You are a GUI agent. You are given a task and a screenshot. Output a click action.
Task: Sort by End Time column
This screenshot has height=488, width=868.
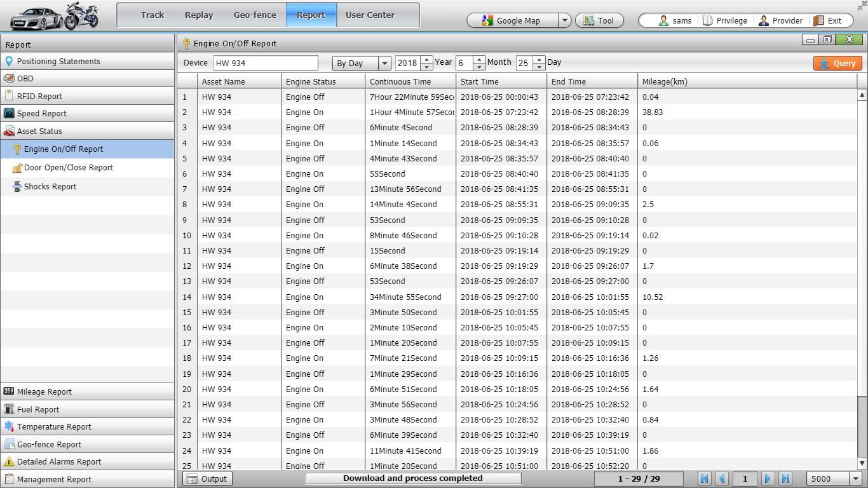[x=592, y=81]
